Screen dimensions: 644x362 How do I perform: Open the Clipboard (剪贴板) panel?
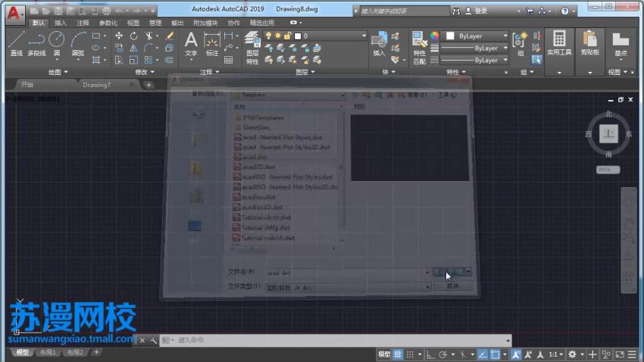pos(589,43)
